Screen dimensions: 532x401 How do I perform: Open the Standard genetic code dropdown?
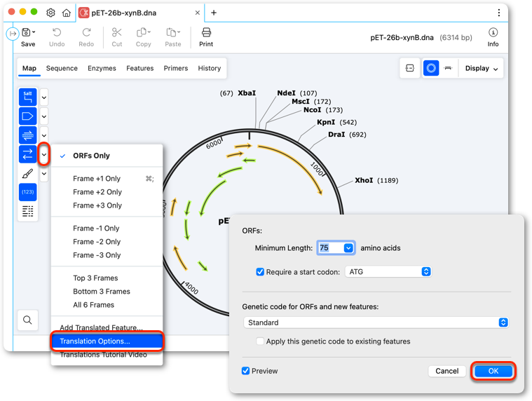(x=376, y=322)
